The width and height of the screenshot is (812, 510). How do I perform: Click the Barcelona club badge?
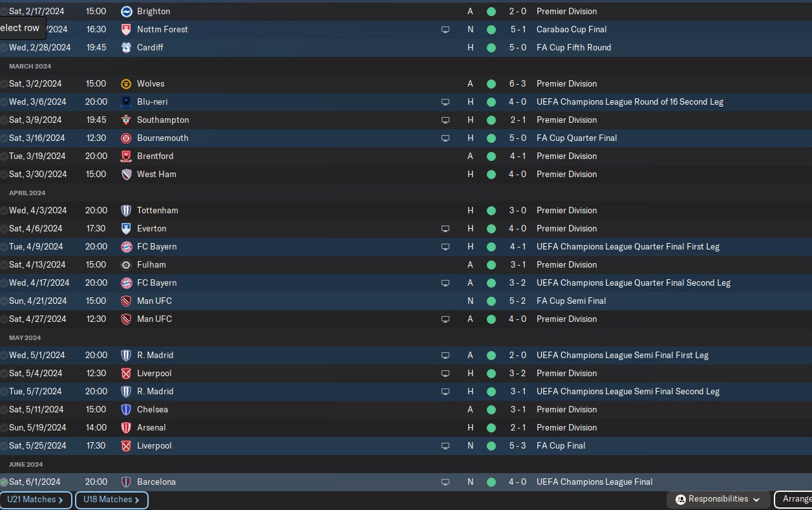126,482
